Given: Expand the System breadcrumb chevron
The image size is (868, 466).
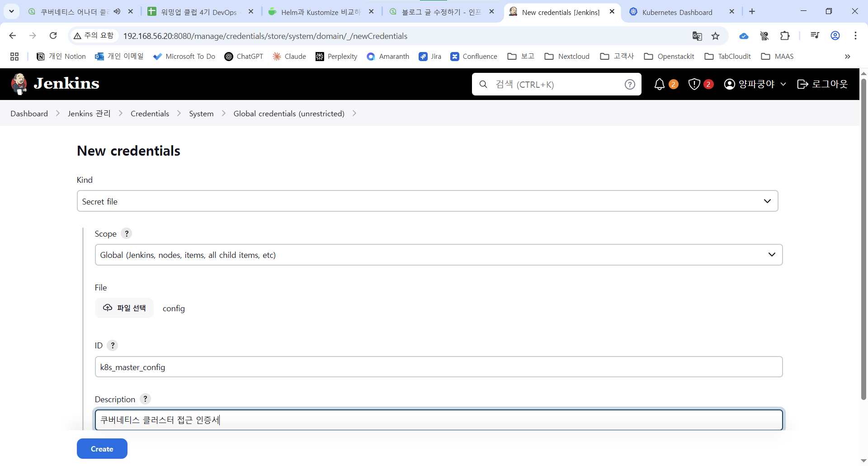Looking at the screenshot, I should pyautogui.click(x=224, y=114).
